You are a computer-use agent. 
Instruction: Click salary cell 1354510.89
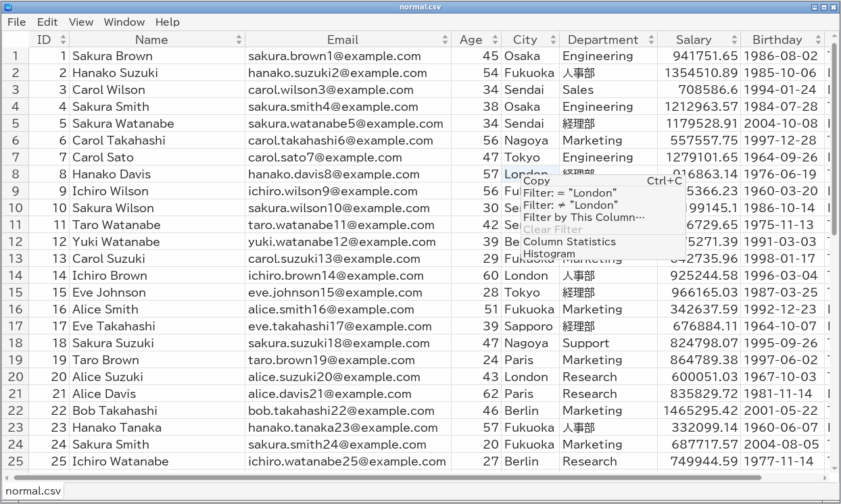tap(699, 73)
